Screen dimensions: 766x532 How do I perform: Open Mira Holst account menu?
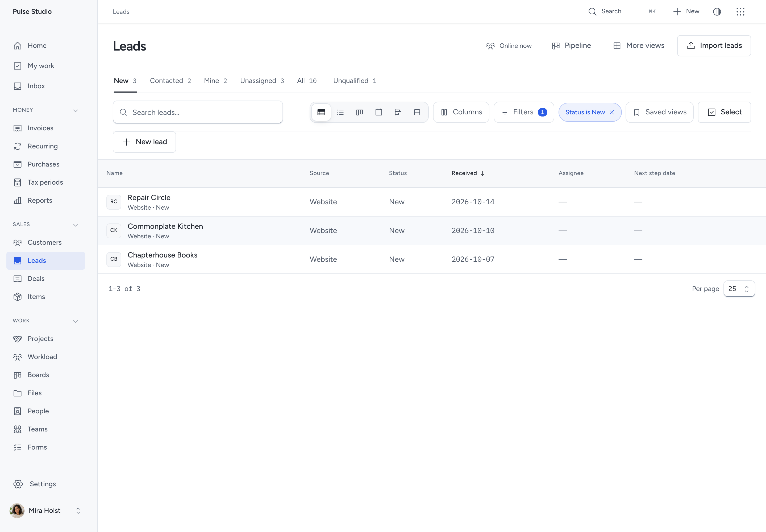[x=46, y=511]
